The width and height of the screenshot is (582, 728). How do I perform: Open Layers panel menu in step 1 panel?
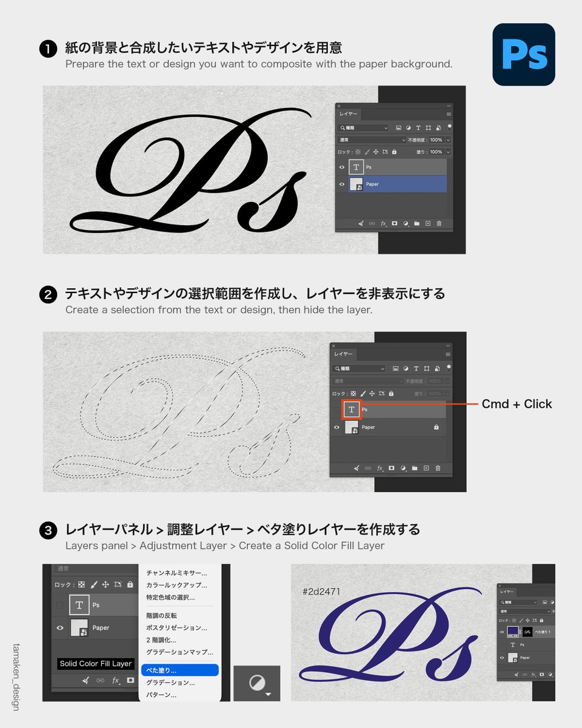point(449,114)
